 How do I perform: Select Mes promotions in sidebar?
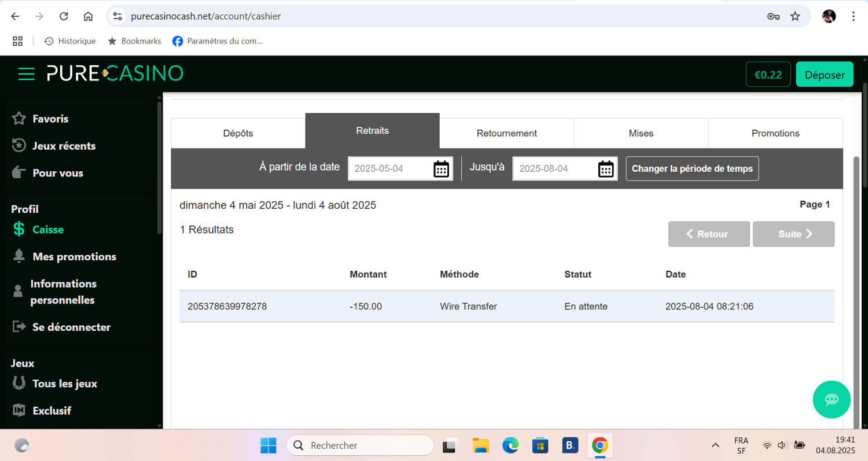tap(74, 256)
